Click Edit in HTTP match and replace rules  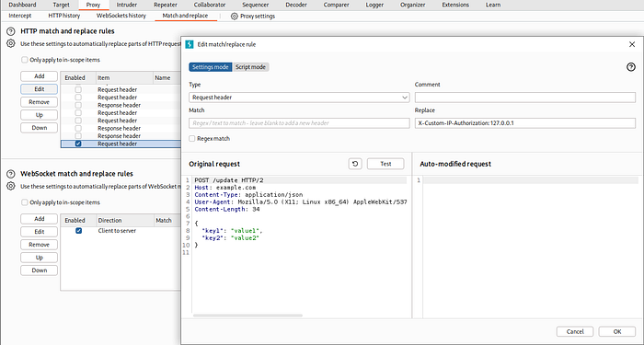point(40,89)
